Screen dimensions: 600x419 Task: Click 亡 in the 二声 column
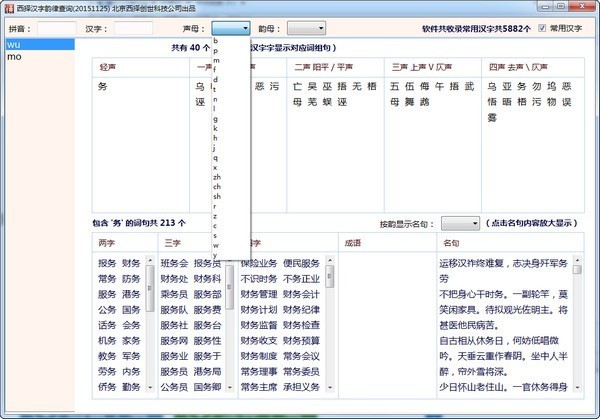click(297, 86)
